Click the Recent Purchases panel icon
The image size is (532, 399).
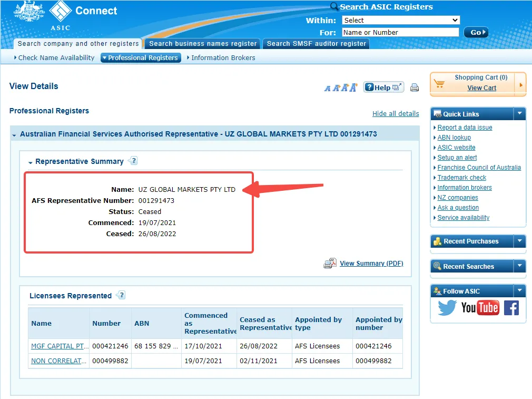pos(438,241)
